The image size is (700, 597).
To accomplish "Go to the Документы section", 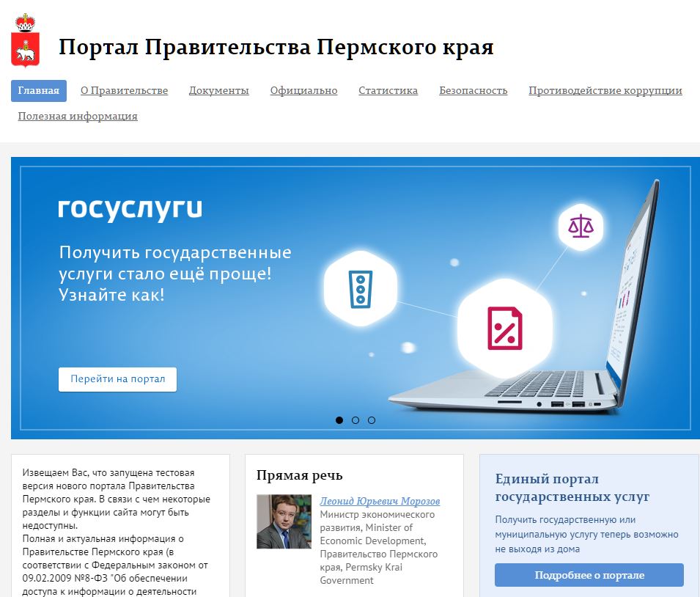I will [x=218, y=91].
